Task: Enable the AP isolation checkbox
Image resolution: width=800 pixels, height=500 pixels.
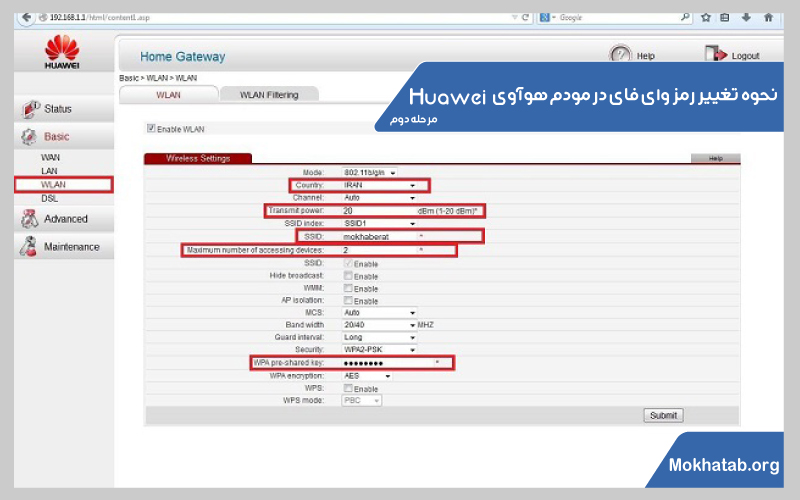Action: click(348, 300)
